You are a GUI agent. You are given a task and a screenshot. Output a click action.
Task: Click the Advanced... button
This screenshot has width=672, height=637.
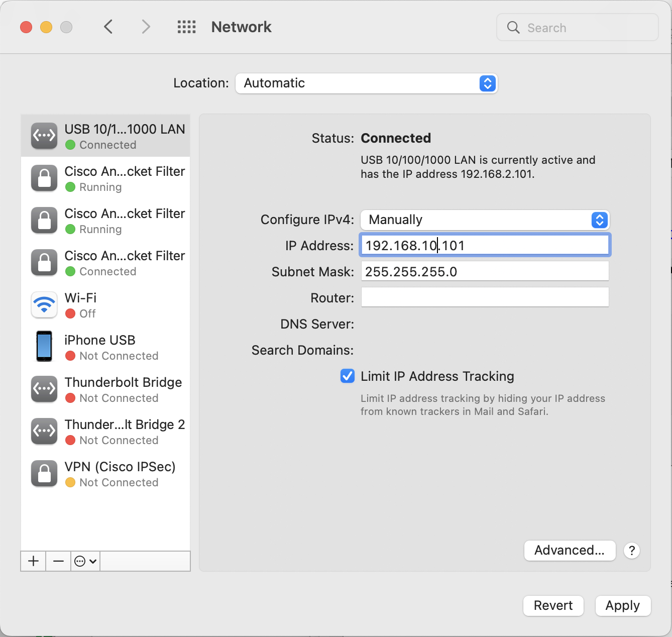point(570,551)
